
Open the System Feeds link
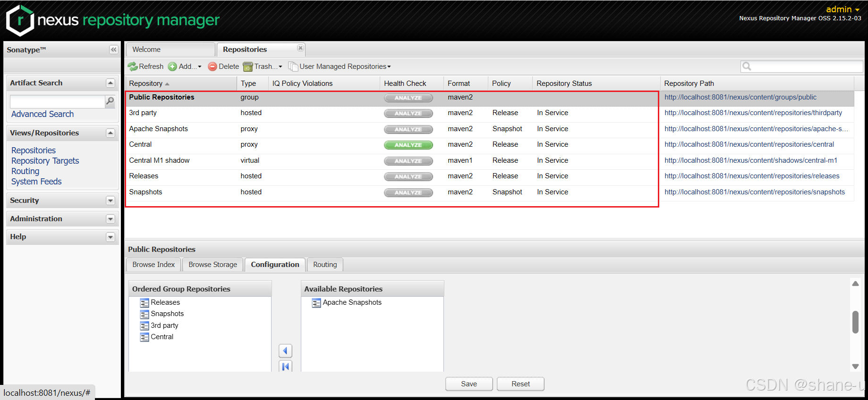click(x=36, y=182)
